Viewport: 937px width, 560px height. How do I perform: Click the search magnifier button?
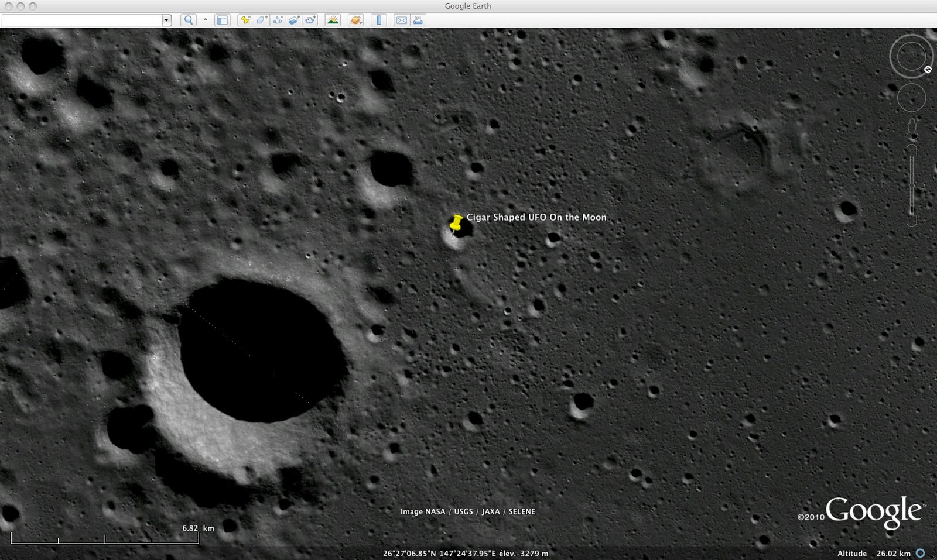pyautogui.click(x=189, y=20)
